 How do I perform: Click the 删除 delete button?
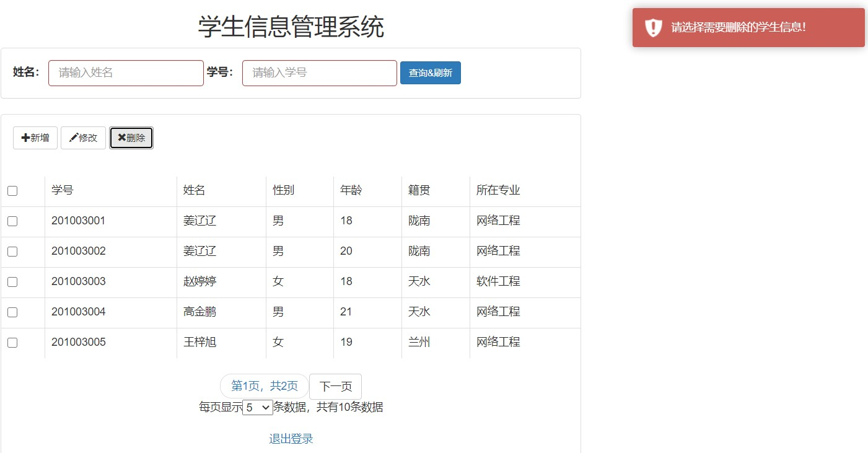(131, 138)
